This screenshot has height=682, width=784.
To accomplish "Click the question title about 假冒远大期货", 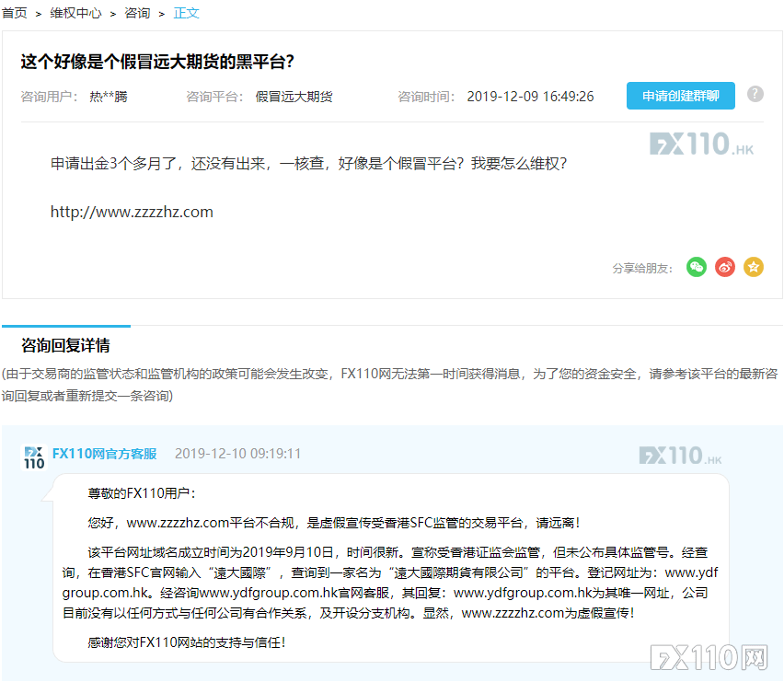I will pyautogui.click(x=157, y=61).
